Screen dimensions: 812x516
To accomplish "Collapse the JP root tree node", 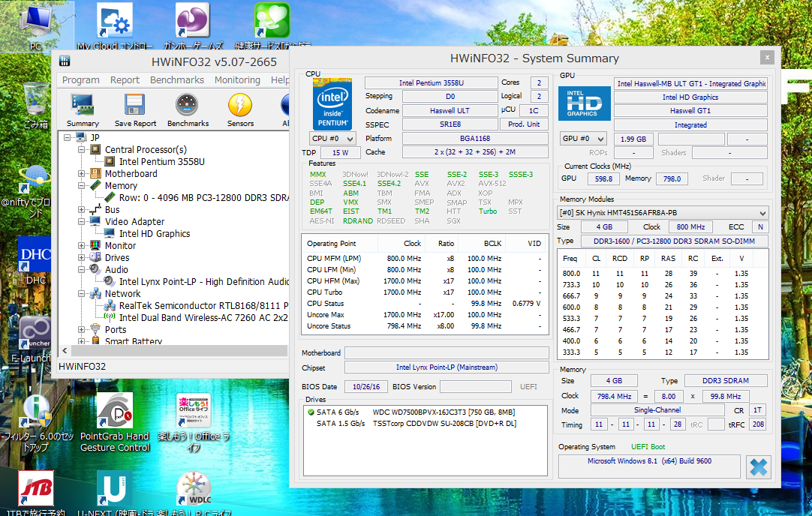I will point(68,138).
